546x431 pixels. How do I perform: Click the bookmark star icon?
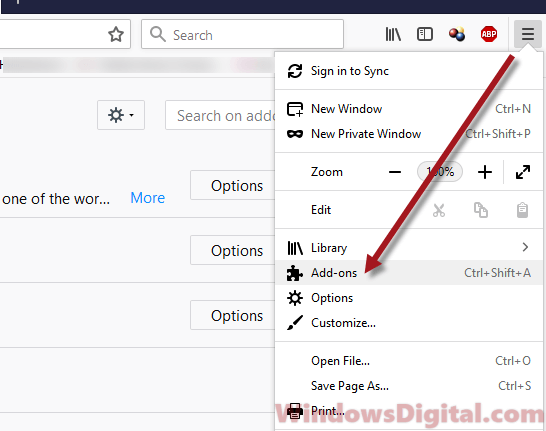point(116,34)
